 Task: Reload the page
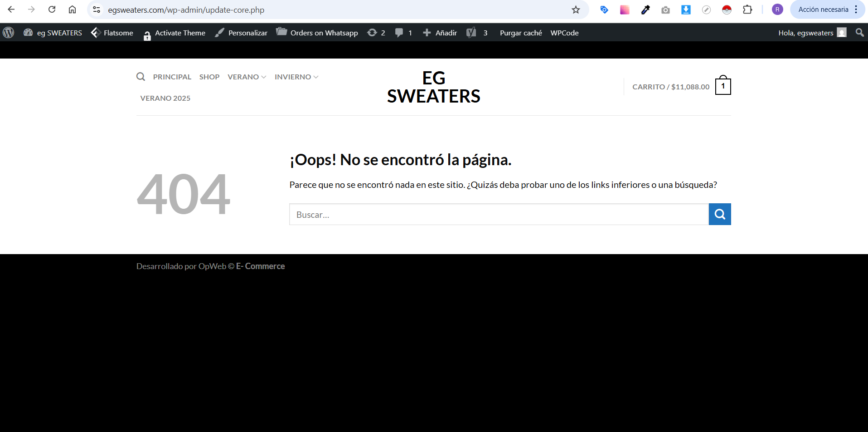tap(52, 10)
